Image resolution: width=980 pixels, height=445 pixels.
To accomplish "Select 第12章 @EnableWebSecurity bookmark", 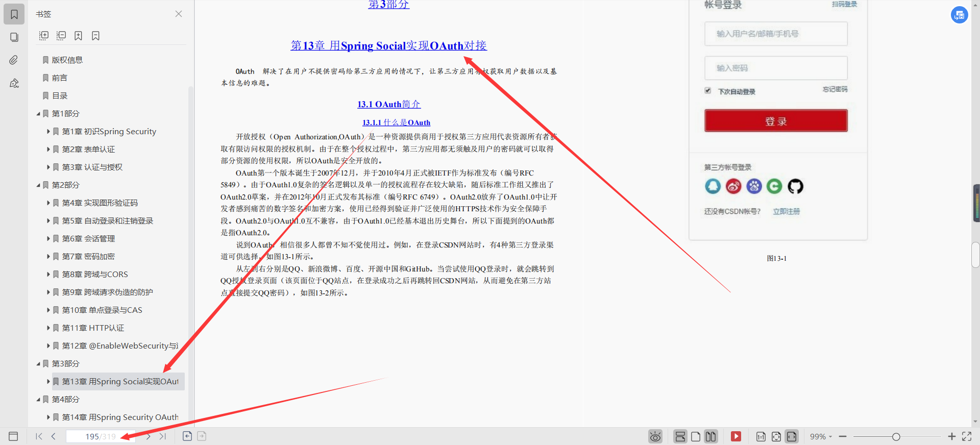I will tap(120, 346).
